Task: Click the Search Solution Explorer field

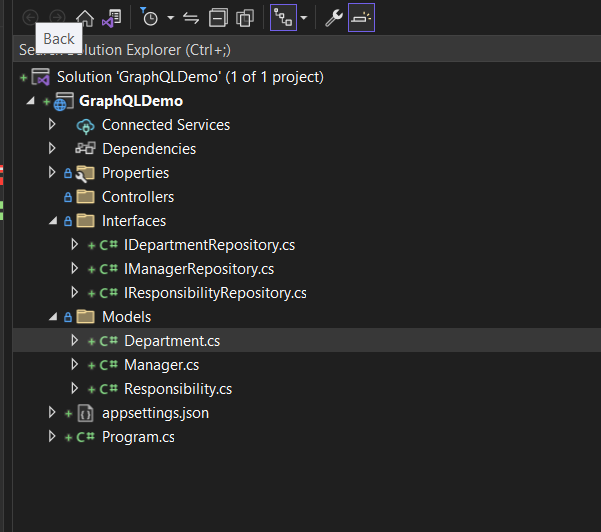Action: (300, 49)
